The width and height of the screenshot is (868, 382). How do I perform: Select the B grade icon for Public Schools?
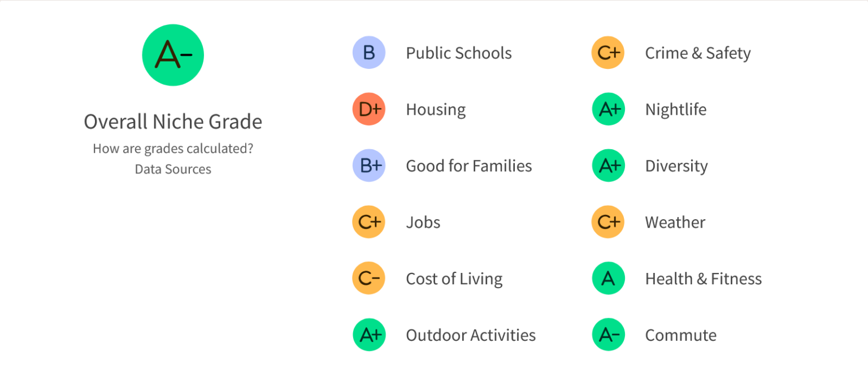tap(369, 53)
